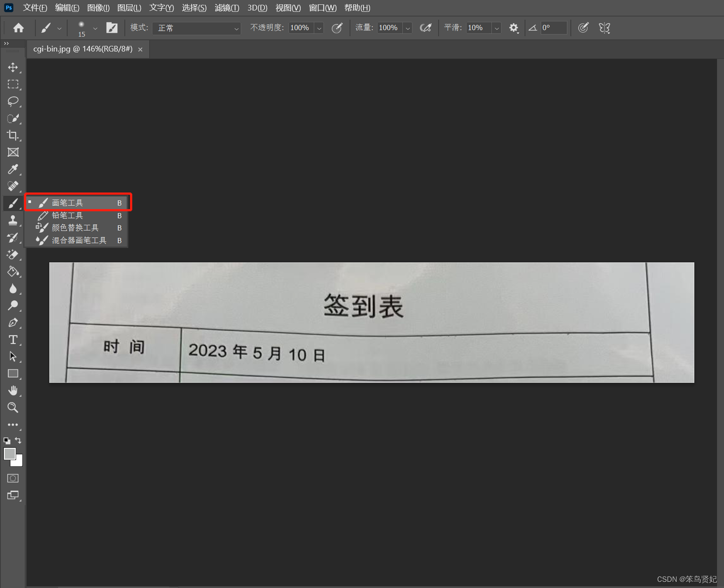Image resolution: width=724 pixels, height=588 pixels.
Task: Choose 混合器画笔工具 from the flyout
Action: [76, 241]
